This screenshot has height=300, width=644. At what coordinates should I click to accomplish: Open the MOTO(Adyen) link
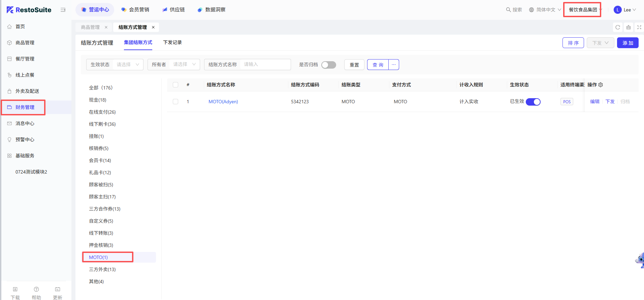coord(223,102)
